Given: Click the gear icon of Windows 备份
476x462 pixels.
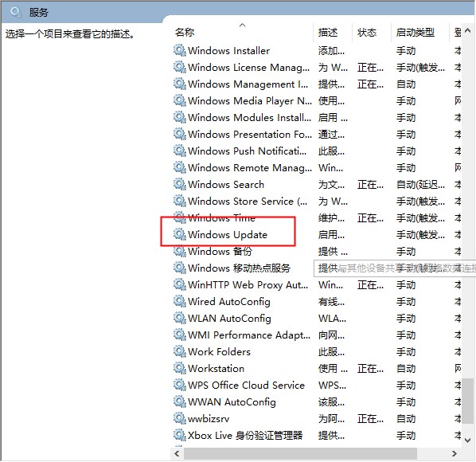Looking at the screenshot, I should [x=179, y=251].
